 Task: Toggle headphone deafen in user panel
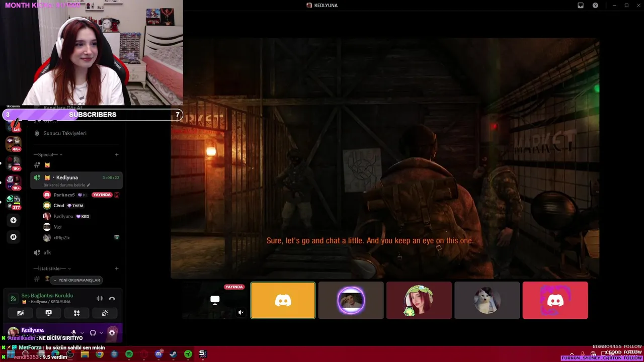tap(93, 332)
